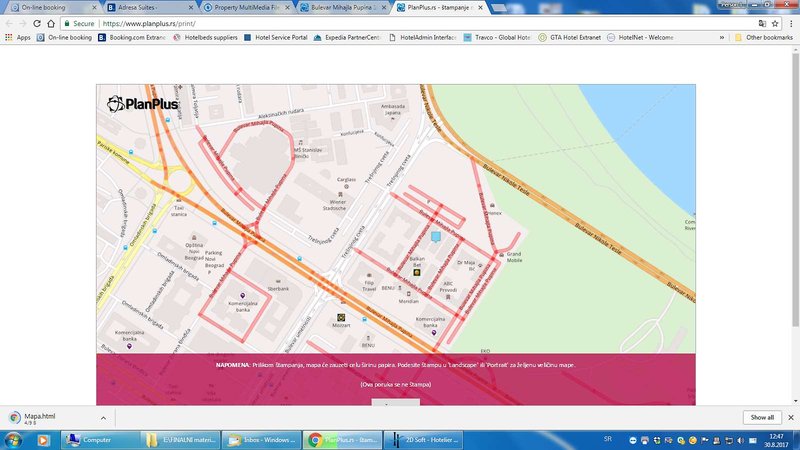Click the browser back arrow
Screen dimensions: 800x450
[11, 22]
